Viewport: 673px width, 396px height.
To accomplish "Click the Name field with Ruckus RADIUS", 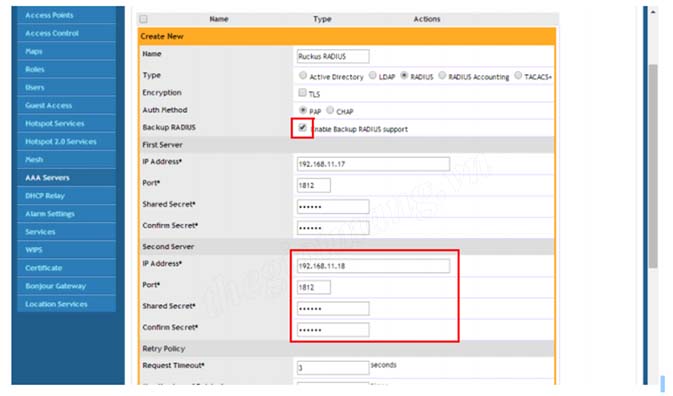I will [x=333, y=56].
